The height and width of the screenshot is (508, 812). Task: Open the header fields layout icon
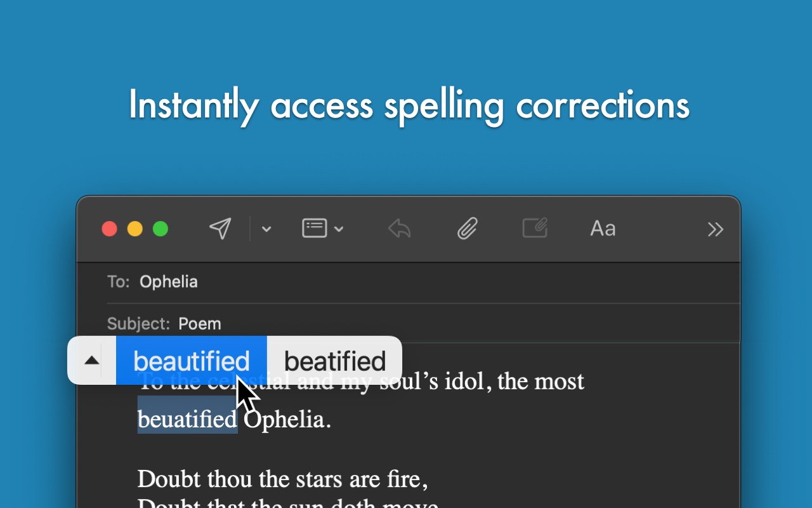[x=314, y=228]
